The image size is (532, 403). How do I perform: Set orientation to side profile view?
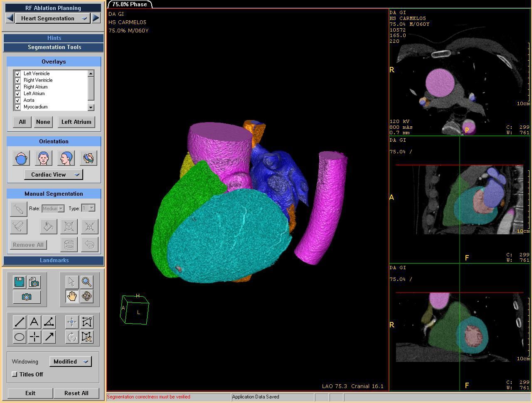[x=66, y=158]
